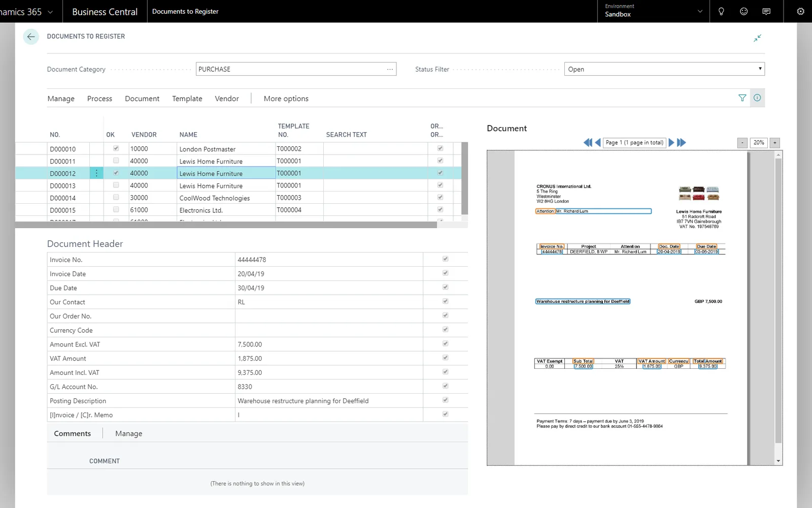Show More options
The height and width of the screenshot is (508, 812).
pos(286,99)
